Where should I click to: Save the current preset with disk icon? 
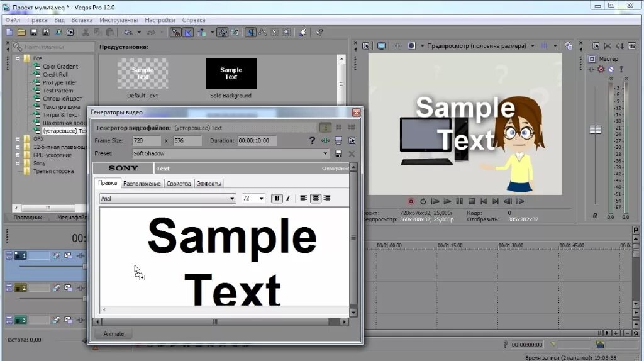338,153
